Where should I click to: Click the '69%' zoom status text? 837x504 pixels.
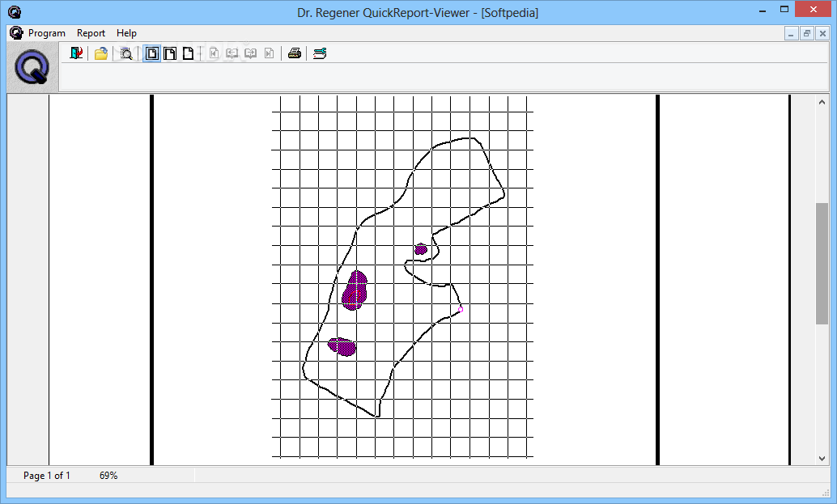point(108,475)
